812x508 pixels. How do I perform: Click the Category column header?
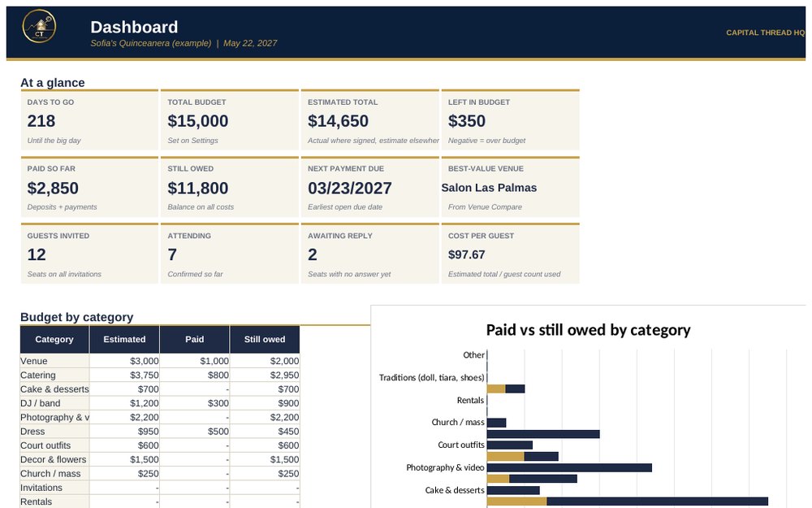54,339
